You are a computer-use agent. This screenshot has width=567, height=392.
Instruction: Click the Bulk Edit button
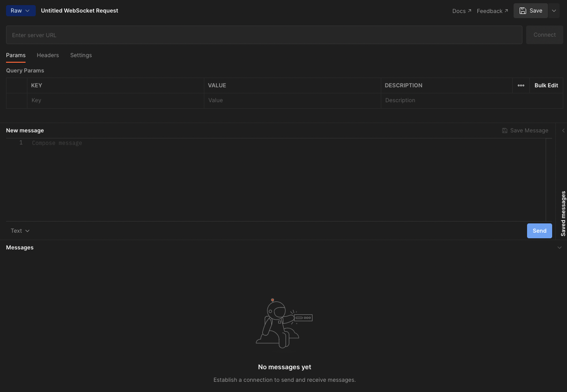coord(546,85)
